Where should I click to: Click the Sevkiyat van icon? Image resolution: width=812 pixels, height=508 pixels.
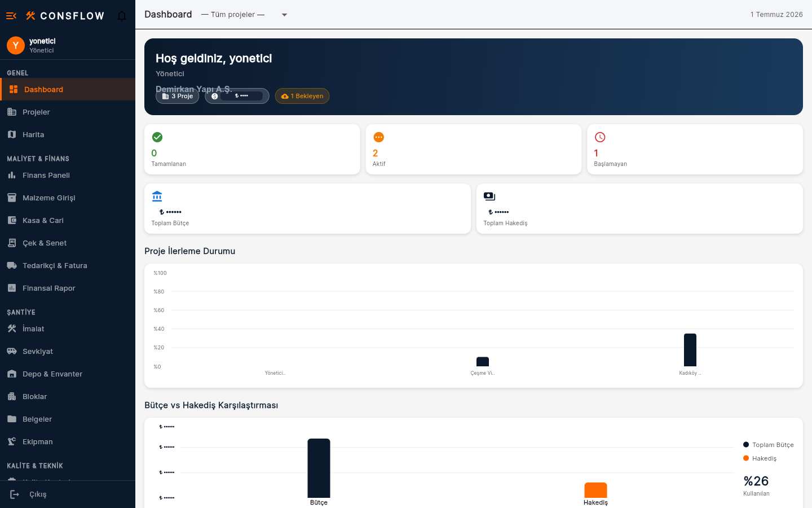tap(12, 351)
